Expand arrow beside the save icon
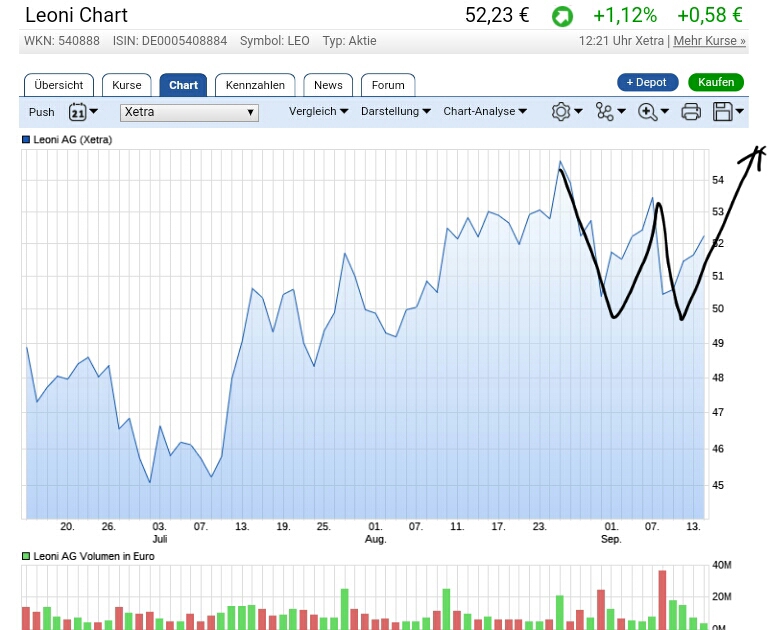This screenshot has width=768, height=630. click(740, 111)
